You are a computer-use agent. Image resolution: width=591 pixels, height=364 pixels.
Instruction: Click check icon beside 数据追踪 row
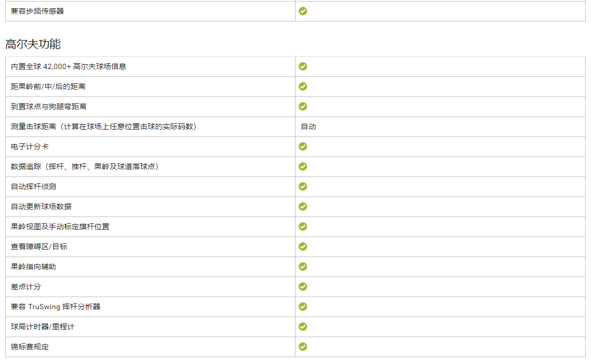tap(303, 166)
